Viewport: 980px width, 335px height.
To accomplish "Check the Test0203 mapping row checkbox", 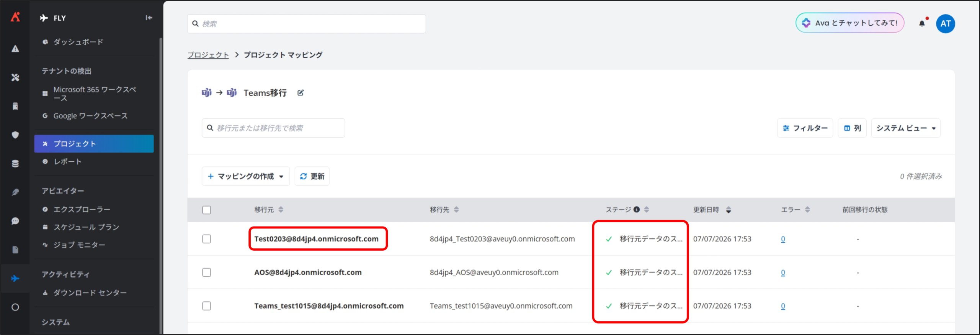I will [x=207, y=239].
